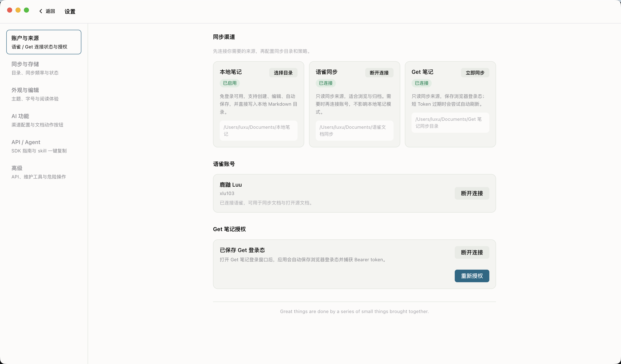
Task: Click the 返回 back label
Action: pyautogui.click(x=50, y=11)
